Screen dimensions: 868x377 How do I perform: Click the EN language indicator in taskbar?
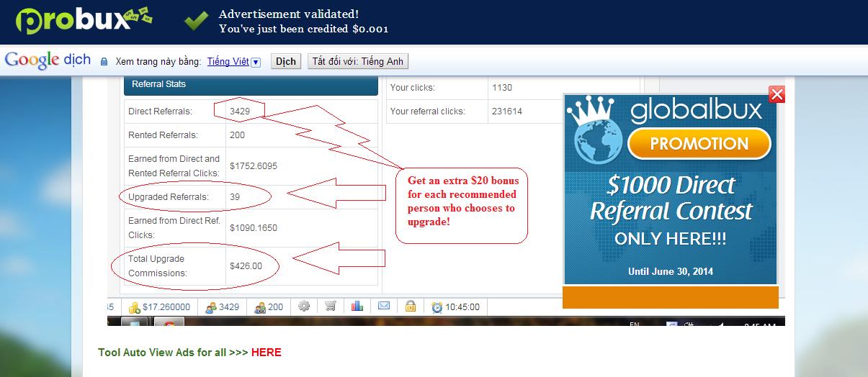point(635,324)
